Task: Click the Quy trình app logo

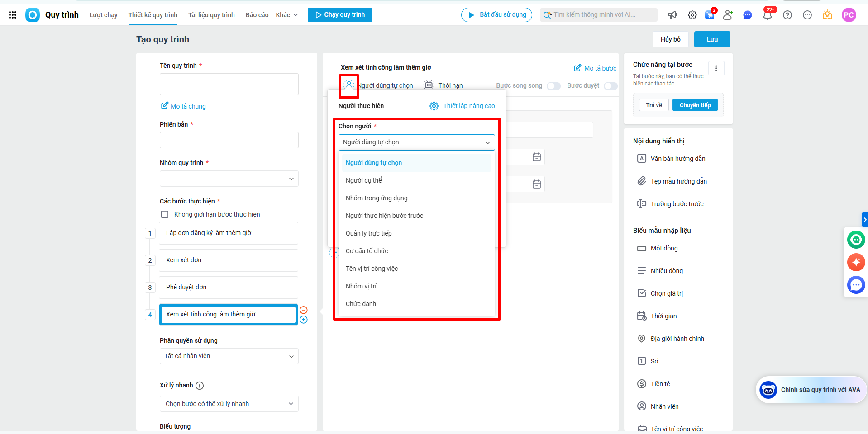Action: (33, 15)
